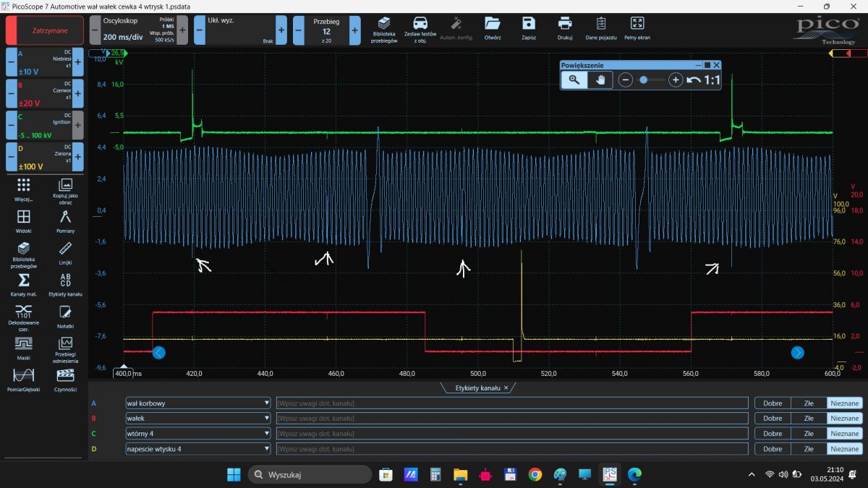Mark channel B wałek as Złe
Screen dimensions: 868x488
click(809, 419)
